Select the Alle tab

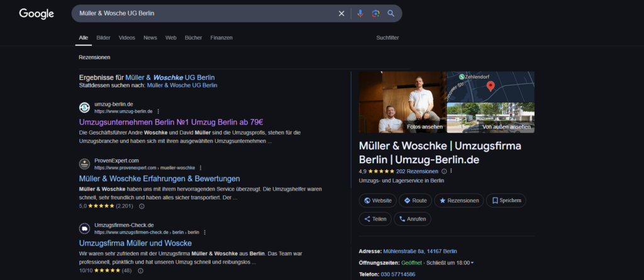[84, 38]
